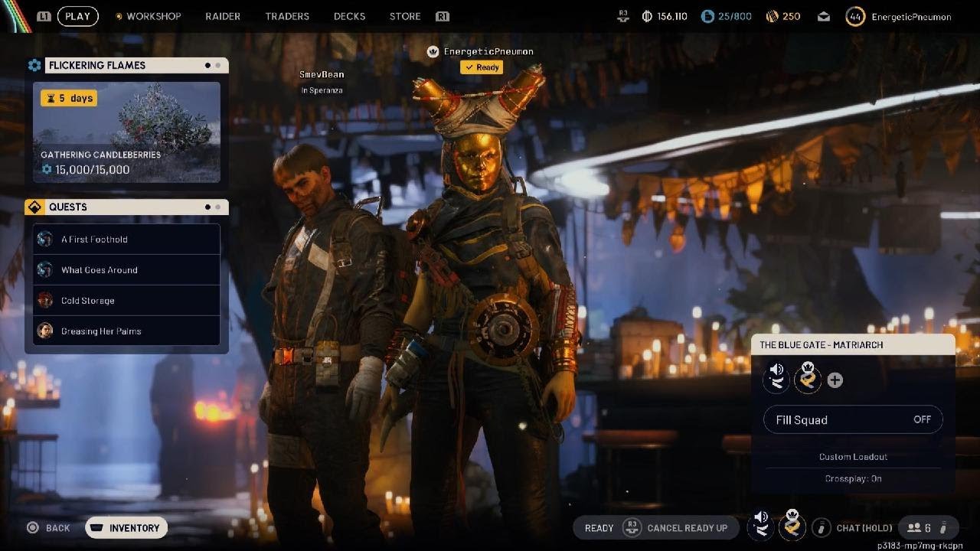Open the level 44 player badge
This screenshot has width=980, height=551.
point(855,16)
